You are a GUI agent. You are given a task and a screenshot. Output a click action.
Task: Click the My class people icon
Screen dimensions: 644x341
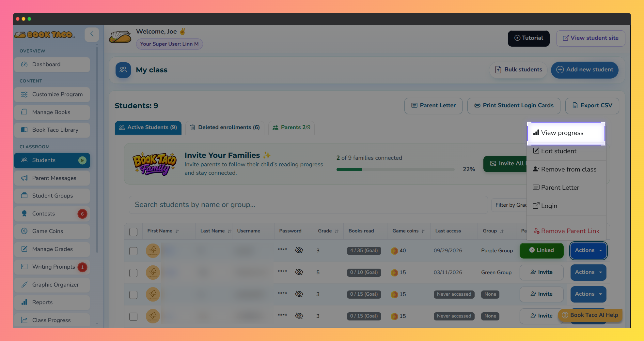[123, 70]
